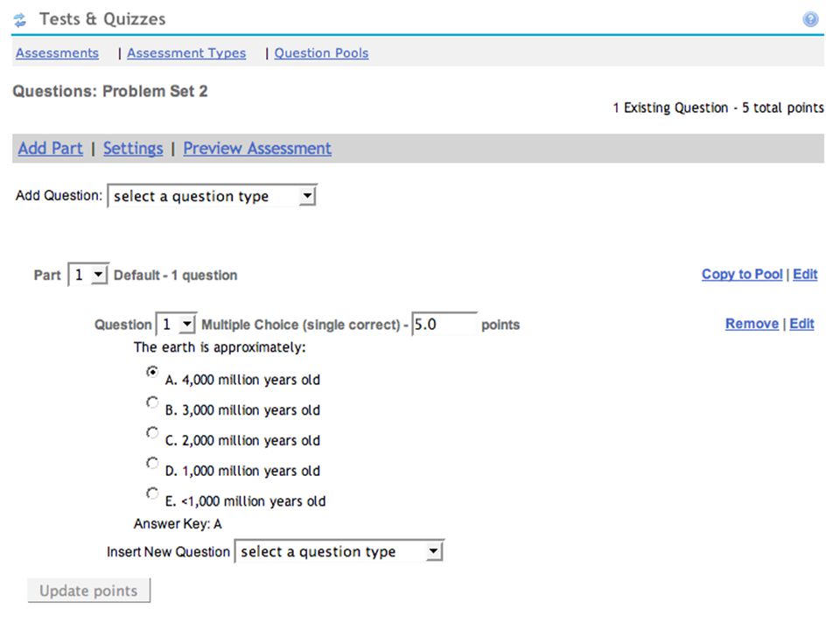Open the Add Question type dropdown
Image resolution: width=840 pixels, height=630 pixels.
pyautogui.click(x=212, y=196)
